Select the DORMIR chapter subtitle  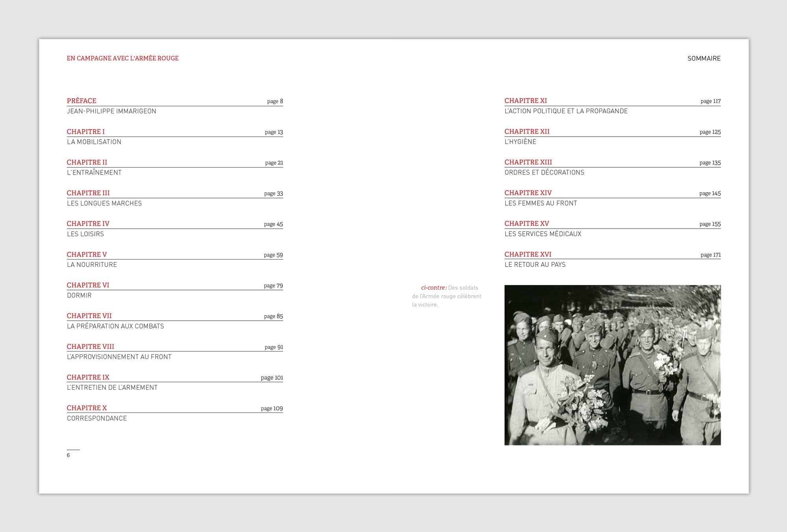[79, 295]
